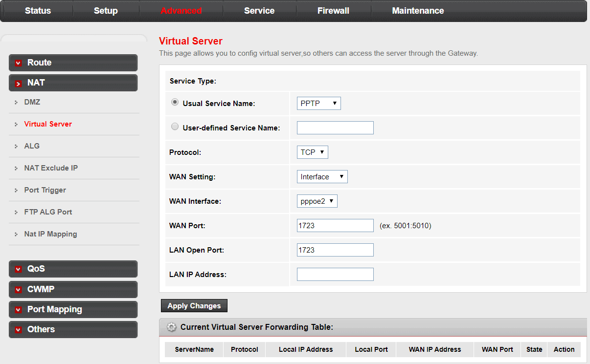The width and height of the screenshot is (590, 364).
Task: Click the red arrow icon beside NAT
Action: pos(19,84)
